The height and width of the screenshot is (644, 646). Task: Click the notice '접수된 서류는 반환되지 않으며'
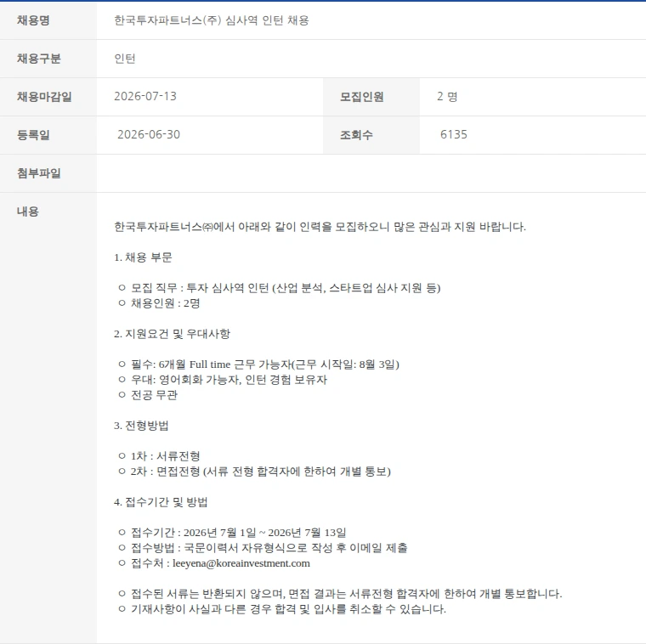347,594
